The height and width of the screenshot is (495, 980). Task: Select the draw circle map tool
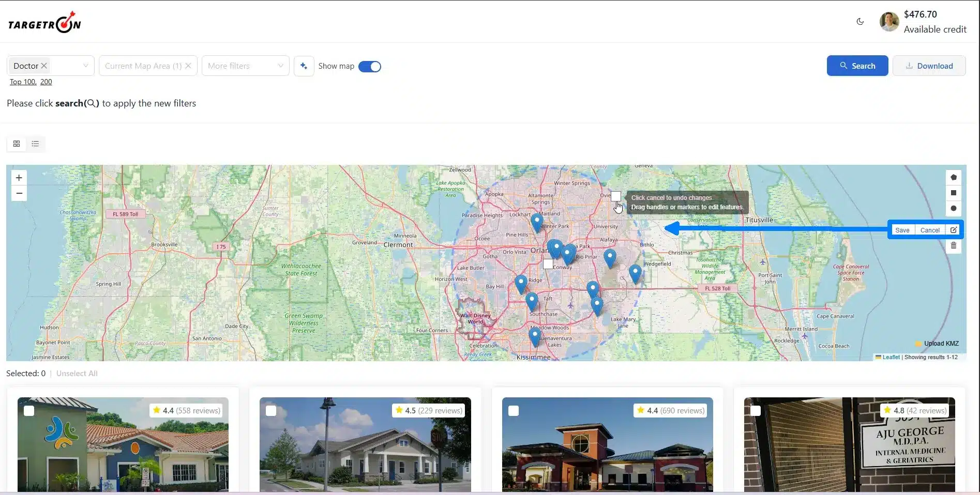pos(953,208)
